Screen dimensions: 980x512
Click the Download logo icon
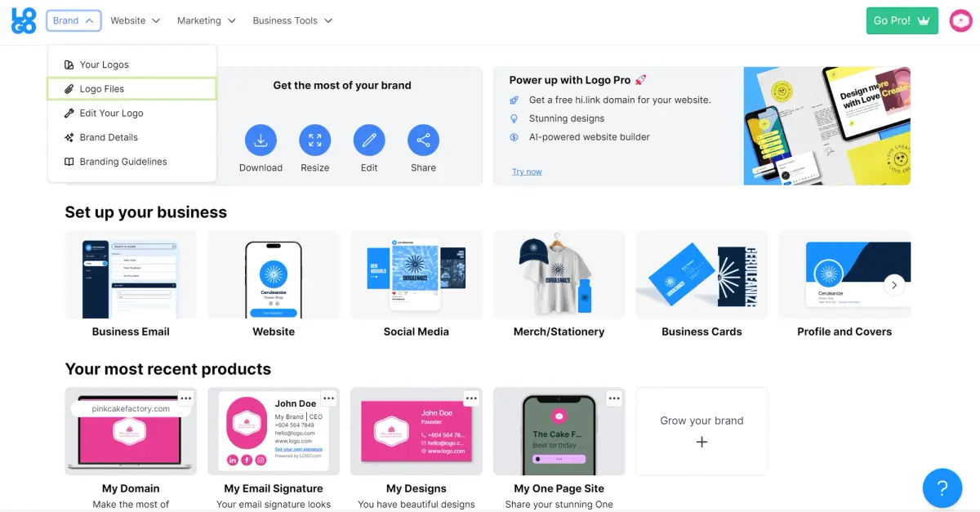pos(261,140)
